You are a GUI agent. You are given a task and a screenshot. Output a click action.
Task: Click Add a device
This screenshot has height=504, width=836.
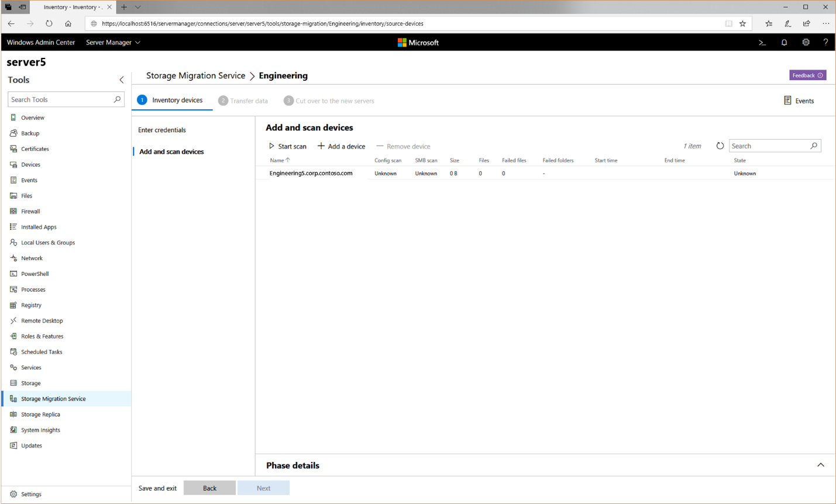pyautogui.click(x=341, y=146)
